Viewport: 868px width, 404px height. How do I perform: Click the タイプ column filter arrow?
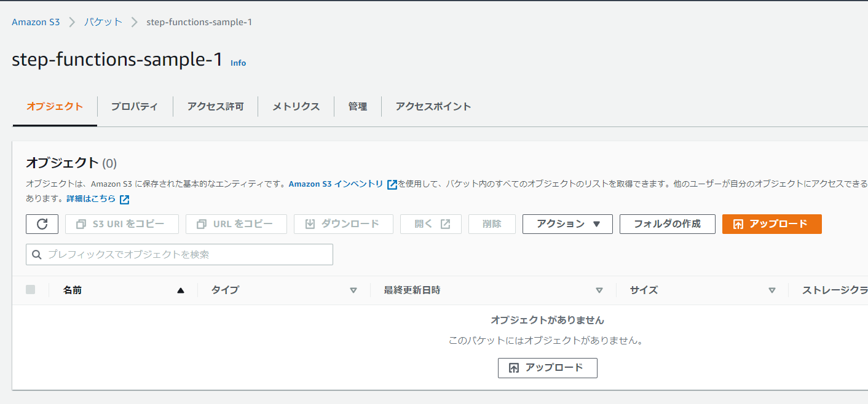pos(354,289)
